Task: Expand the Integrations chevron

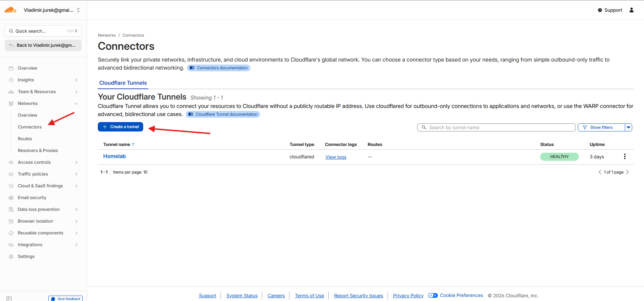Action: click(x=76, y=245)
